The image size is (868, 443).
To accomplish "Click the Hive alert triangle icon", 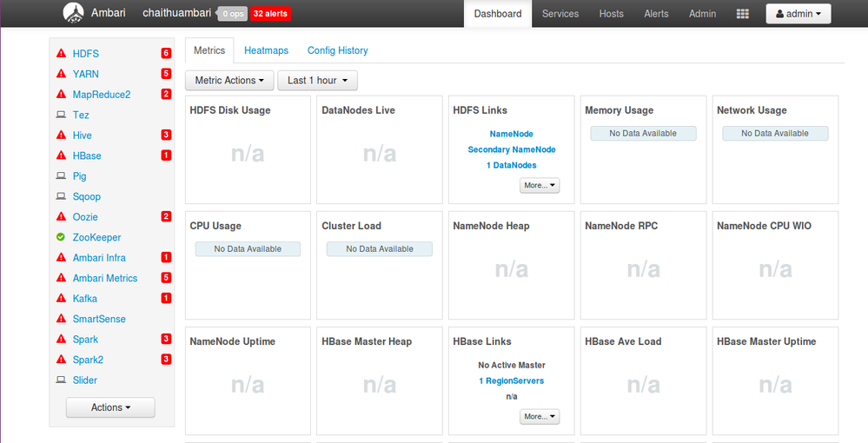I will [62, 136].
